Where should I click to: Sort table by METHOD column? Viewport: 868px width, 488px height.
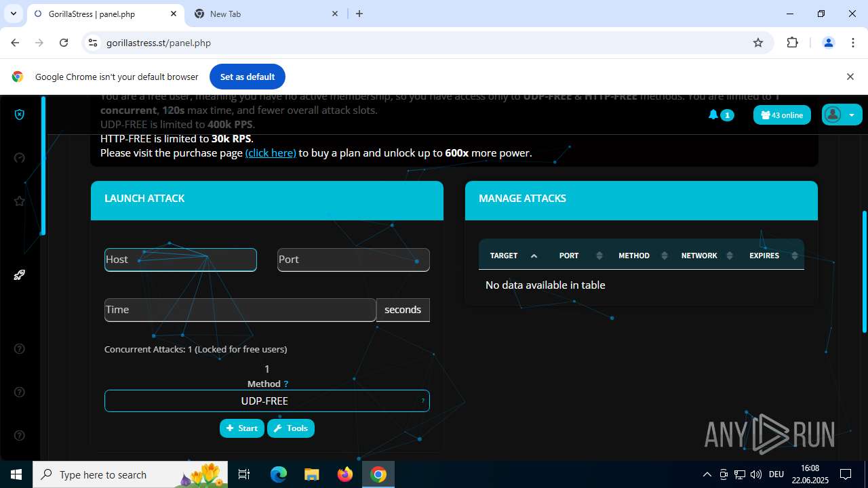pos(643,256)
